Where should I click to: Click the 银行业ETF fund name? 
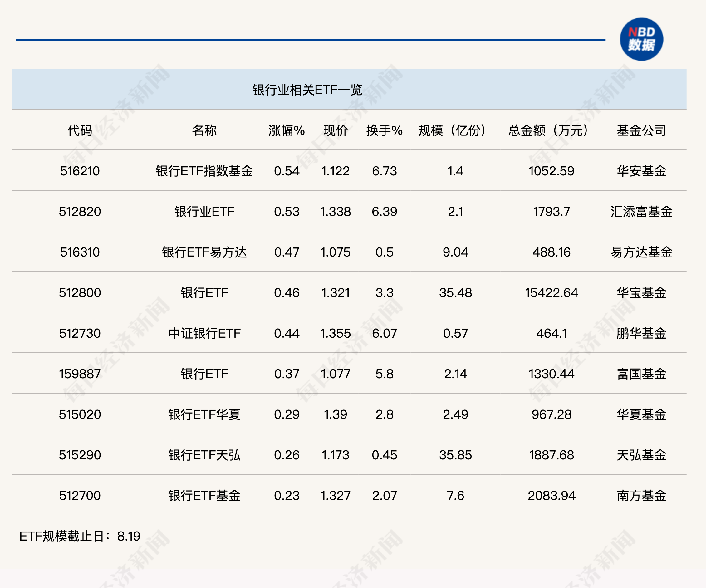click(x=204, y=212)
